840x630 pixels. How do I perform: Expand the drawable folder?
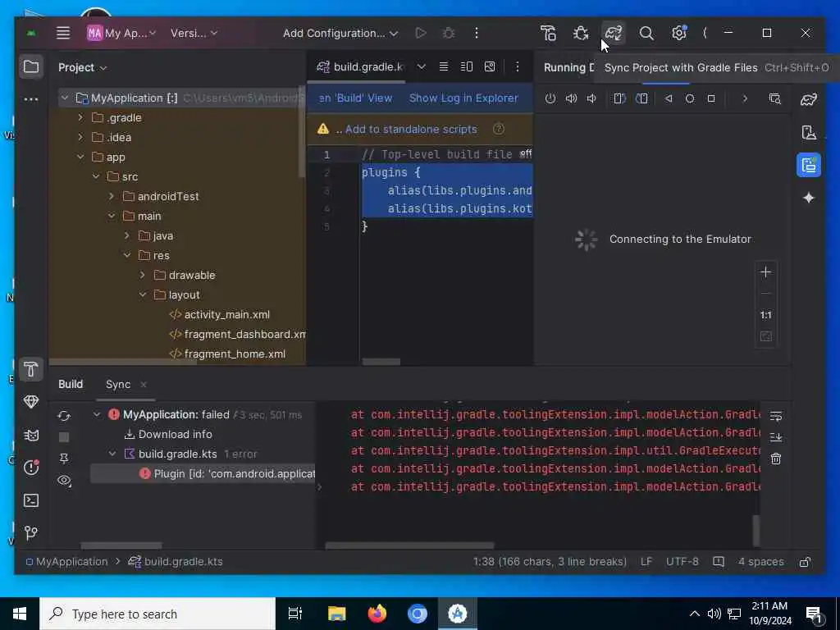(143, 276)
